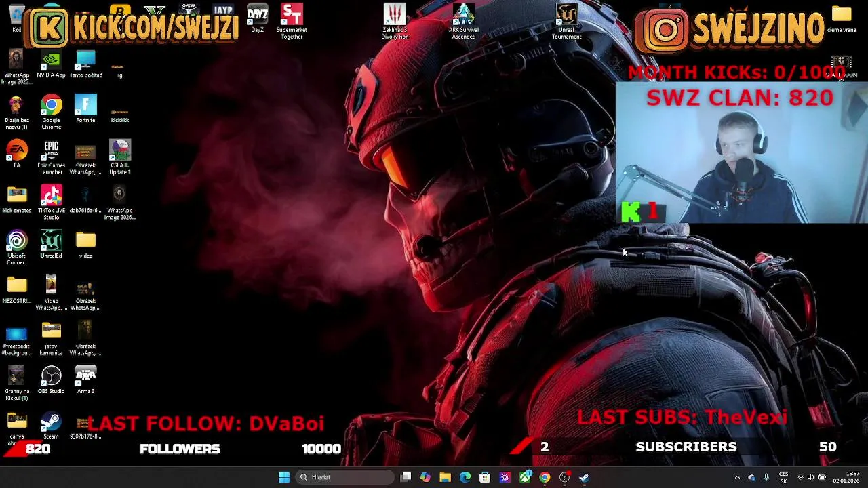Launch Fortnite from the desktop
The width and height of the screenshot is (868, 488).
coord(85,109)
